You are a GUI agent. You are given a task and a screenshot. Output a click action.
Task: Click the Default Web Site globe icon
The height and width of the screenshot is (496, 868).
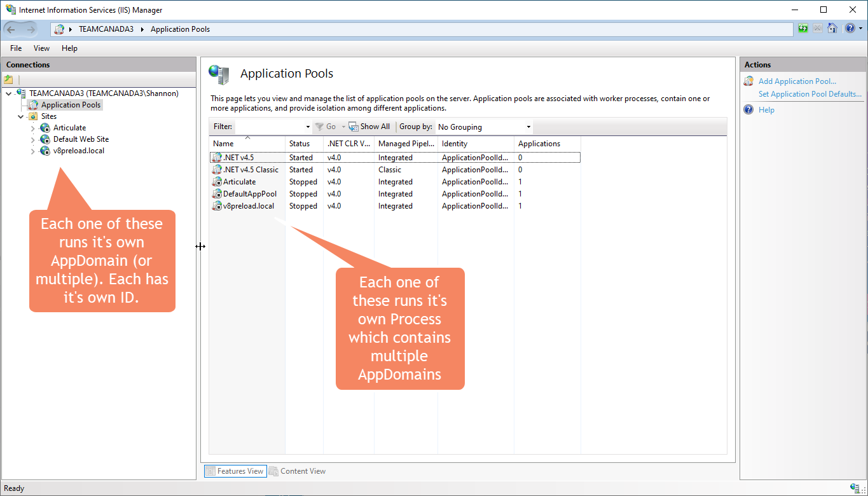click(45, 139)
